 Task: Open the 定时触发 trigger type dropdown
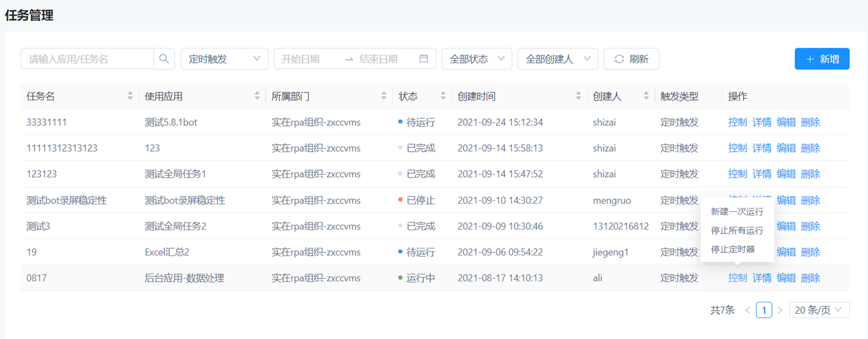(224, 59)
